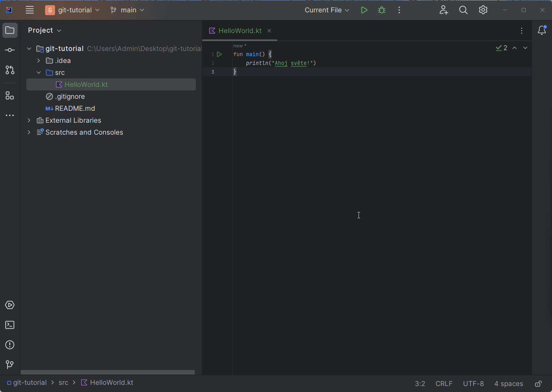Run the current file
552x392 pixels.
364,10
